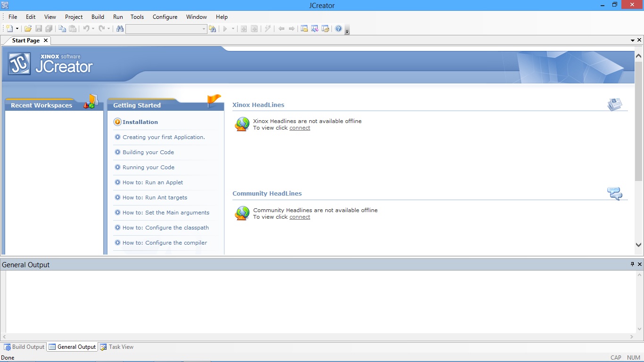Expand the Run button dropdown arrow
Screen dimensions: 644x362
pos(233,29)
